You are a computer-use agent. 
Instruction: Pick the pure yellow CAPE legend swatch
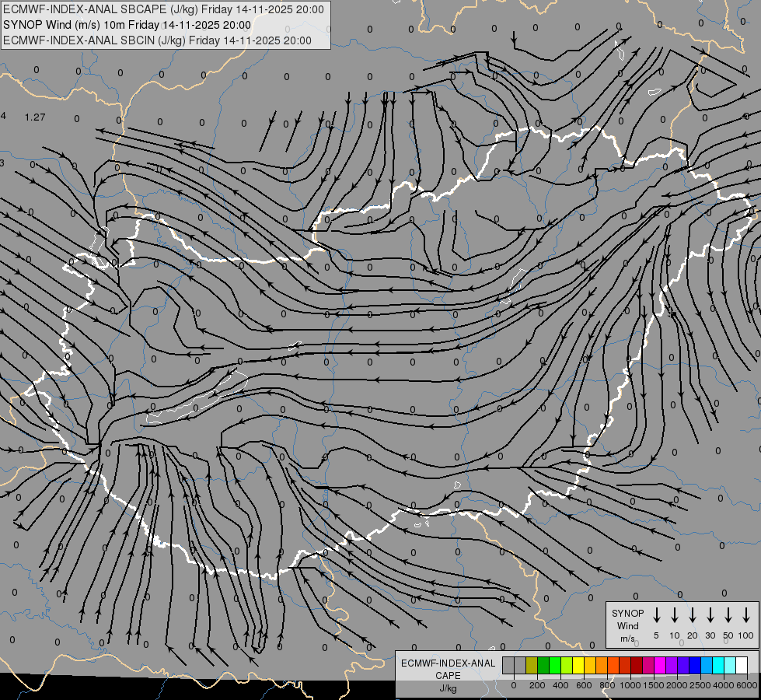(578, 666)
